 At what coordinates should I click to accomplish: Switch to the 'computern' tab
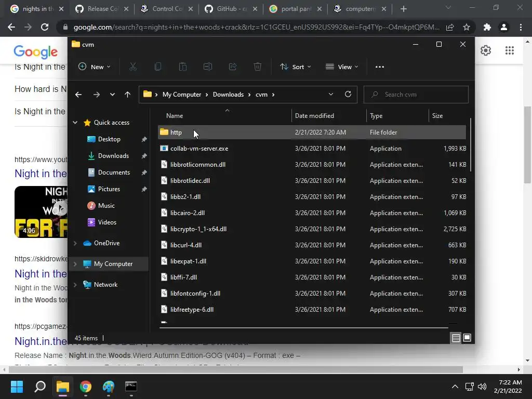pyautogui.click(x=361, y=9)
